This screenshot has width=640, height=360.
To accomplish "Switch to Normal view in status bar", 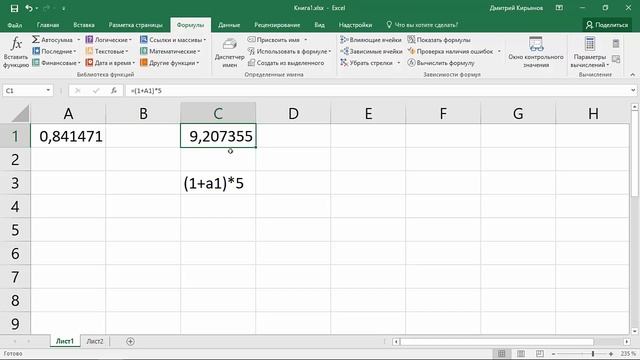I will [x=501, y=353].
